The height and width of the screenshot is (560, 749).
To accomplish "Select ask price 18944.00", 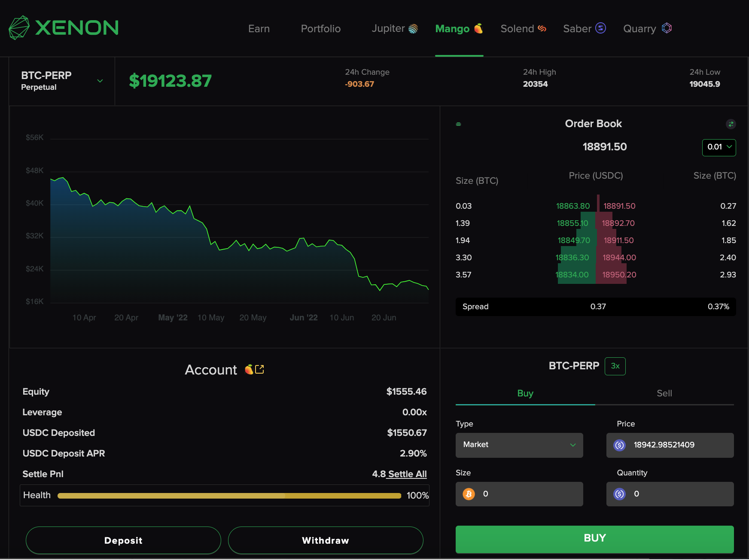I will coord(619,258).
